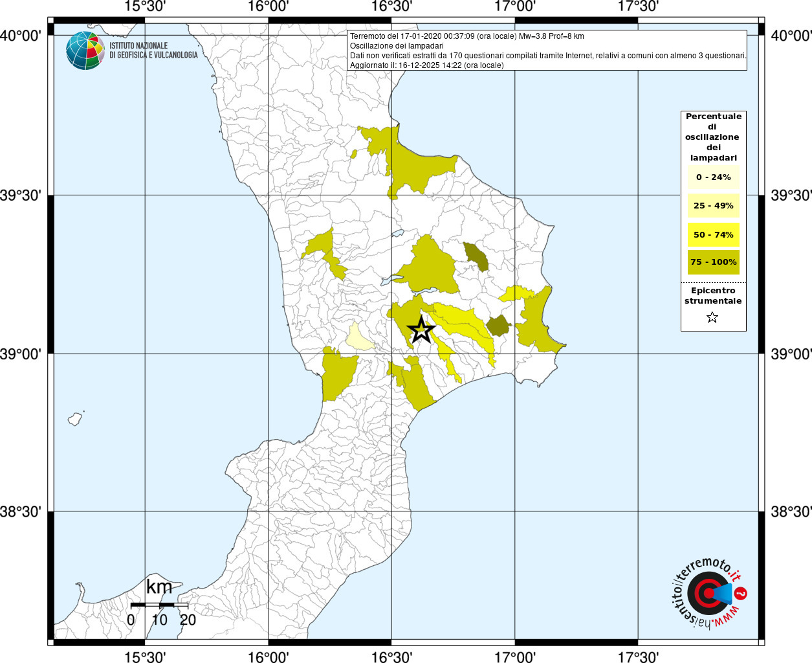The image size is (812, 663).
Task: Pick the 0 - 24% legend swatch
Action: 713,177
